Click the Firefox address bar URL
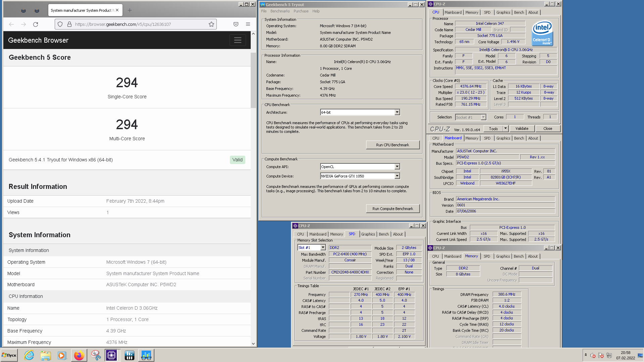 pyautogui.click(x=123, y=24)
